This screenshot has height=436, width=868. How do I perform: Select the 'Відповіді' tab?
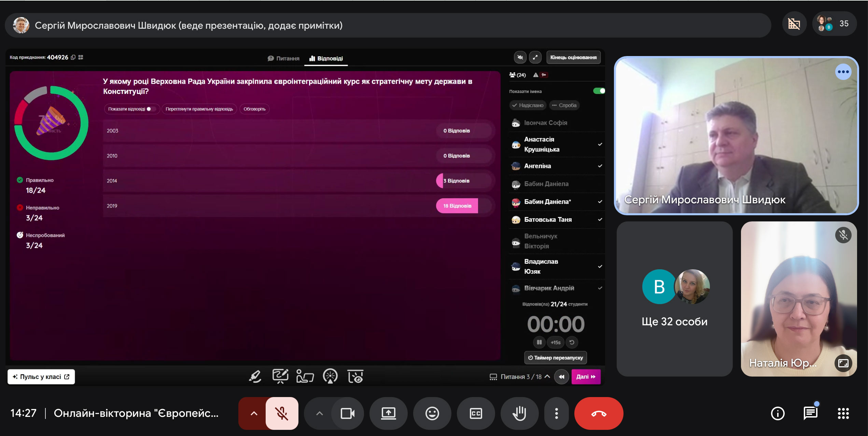326,58
